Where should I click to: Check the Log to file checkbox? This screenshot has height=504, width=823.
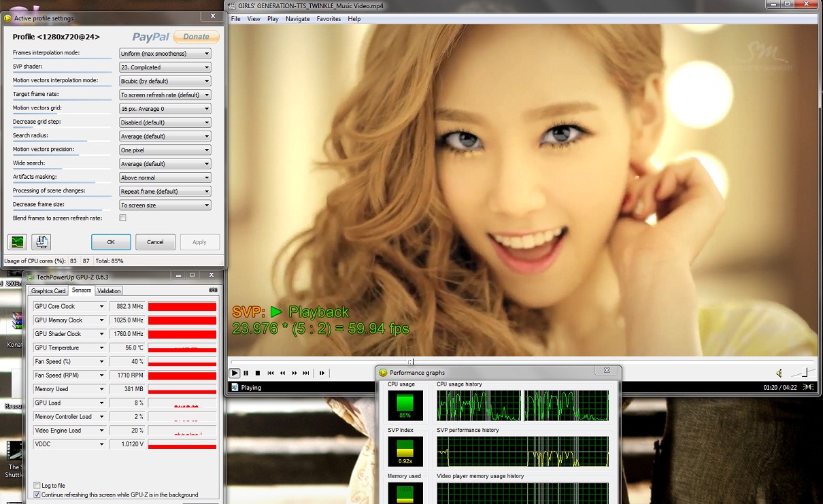(x=37, y=486)
